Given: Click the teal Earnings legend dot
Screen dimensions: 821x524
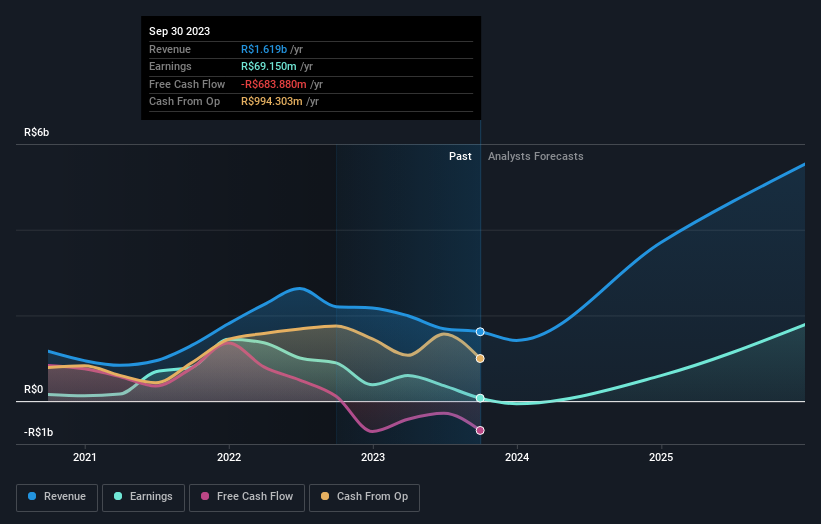Looking at the screenshot, I should [118, 496].
